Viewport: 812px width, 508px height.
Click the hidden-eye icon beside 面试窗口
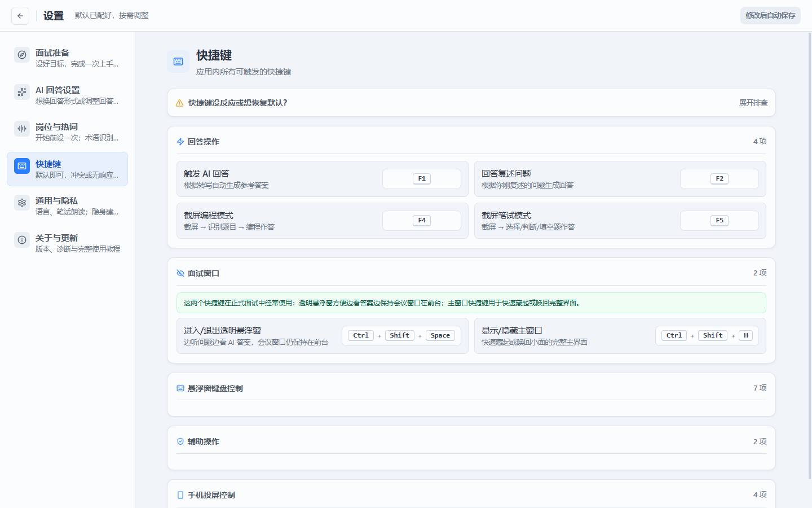tap(180, 273)
